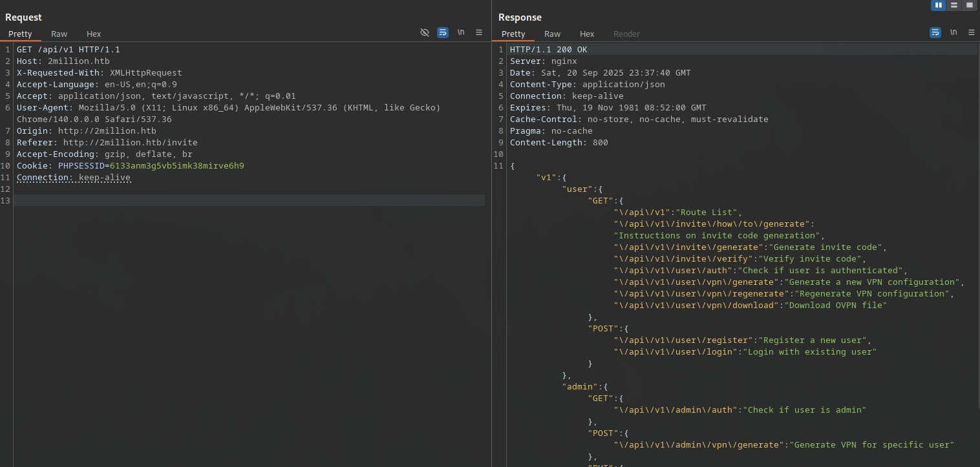Open Request panel hamburger options menu
Screen dimensions: 980x467
tap(479, 32)
